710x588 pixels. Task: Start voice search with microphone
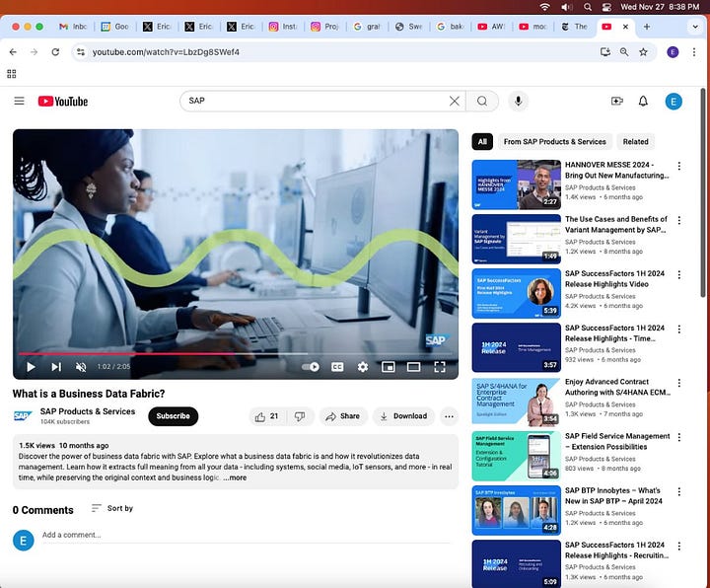point(519,101)
